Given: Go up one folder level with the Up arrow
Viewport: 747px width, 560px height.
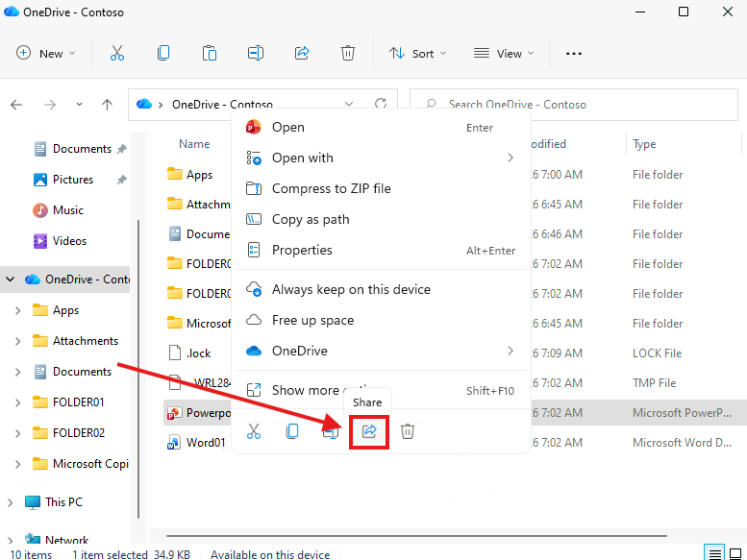Looking at the screenshot, I should click(x=107, y=104).
